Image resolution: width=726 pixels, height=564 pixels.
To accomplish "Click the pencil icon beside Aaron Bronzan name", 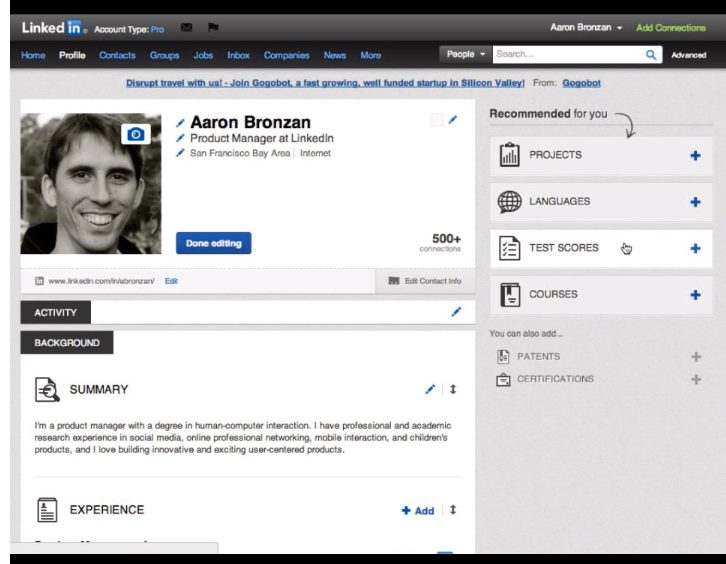I will [x=180, y=123].
